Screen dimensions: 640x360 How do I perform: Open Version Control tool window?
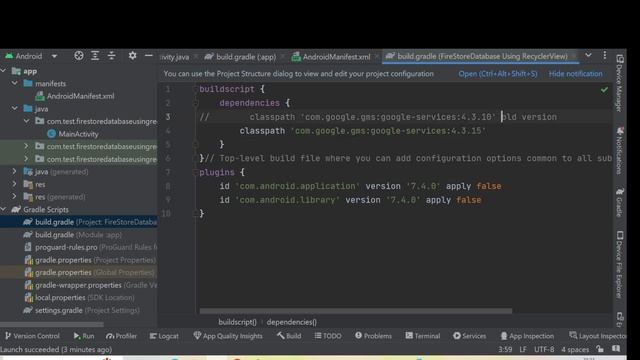pos(32,336)
